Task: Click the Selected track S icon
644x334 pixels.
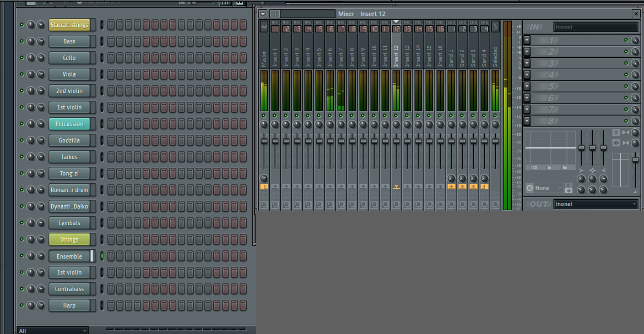Action: click(x=495, y=27)
